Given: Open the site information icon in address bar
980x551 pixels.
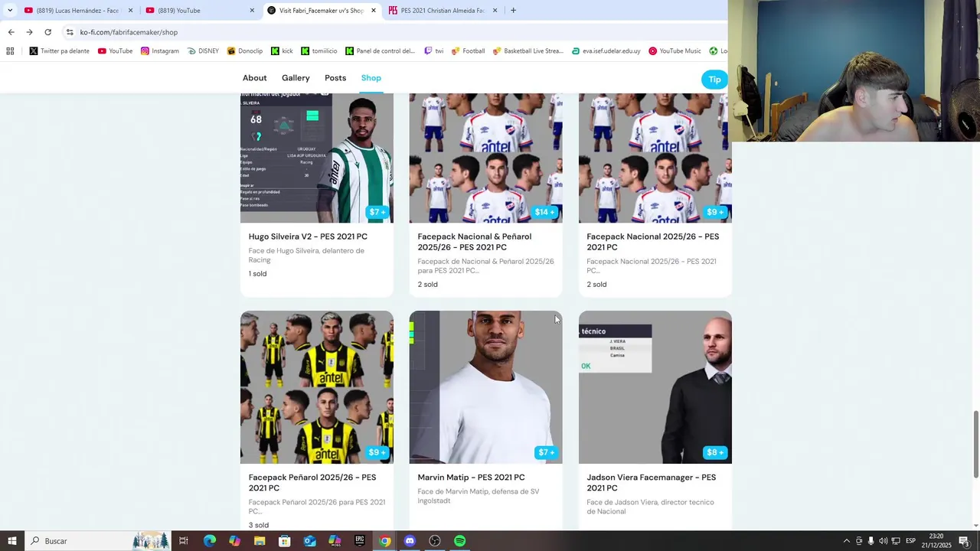Looking at the screenshot, I should pos(70,32).
